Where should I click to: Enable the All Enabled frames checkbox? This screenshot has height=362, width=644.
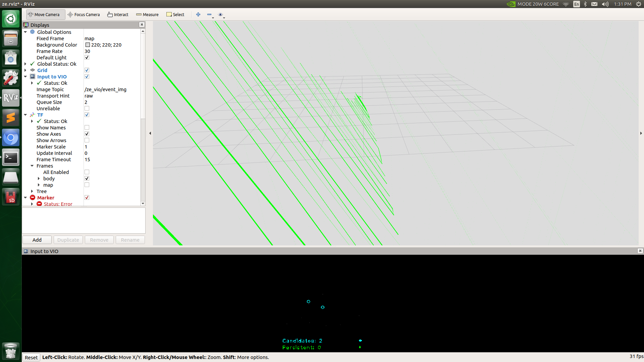(87, 172)
